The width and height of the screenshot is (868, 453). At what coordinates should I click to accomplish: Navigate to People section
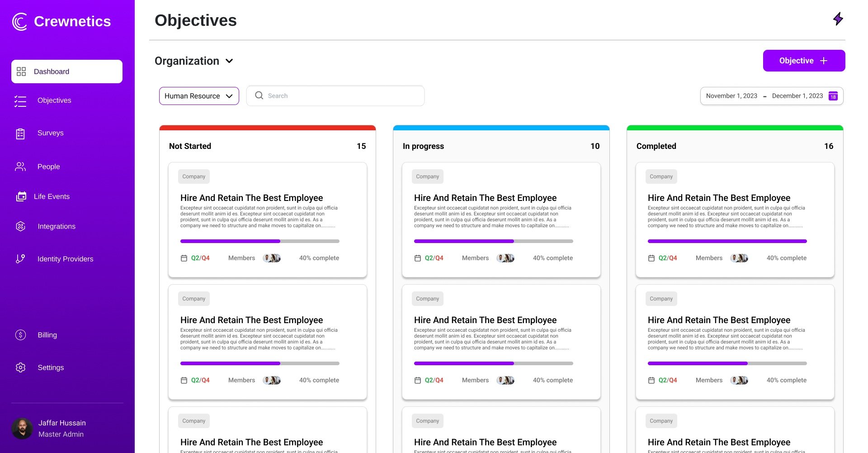[x=49, y=167]
